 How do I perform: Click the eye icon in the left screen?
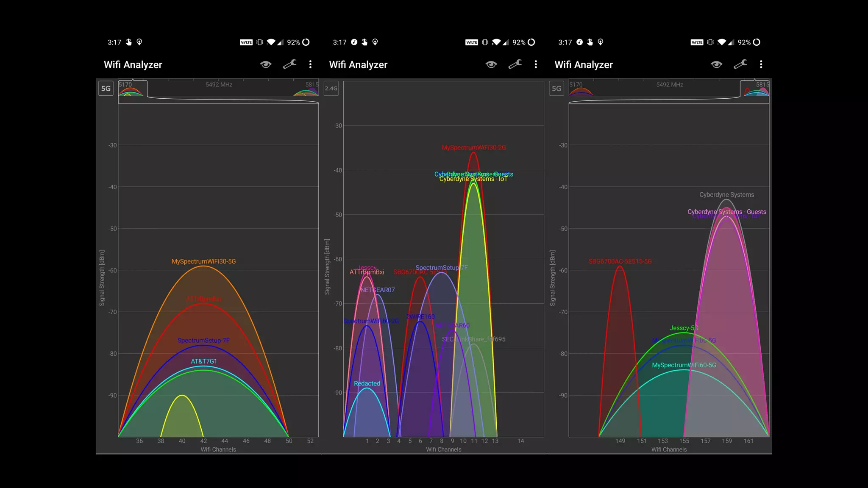click(x=266, y=64)
